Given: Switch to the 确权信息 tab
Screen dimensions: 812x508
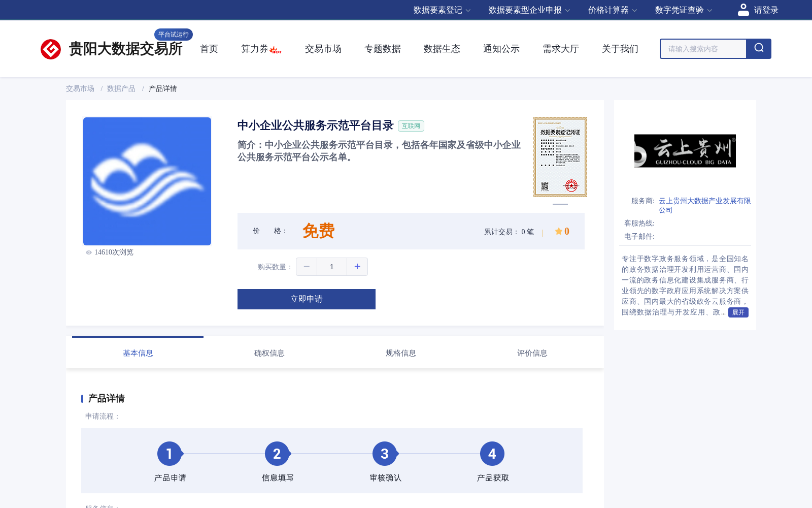Looking at the screenshot, I should (269, 353).
